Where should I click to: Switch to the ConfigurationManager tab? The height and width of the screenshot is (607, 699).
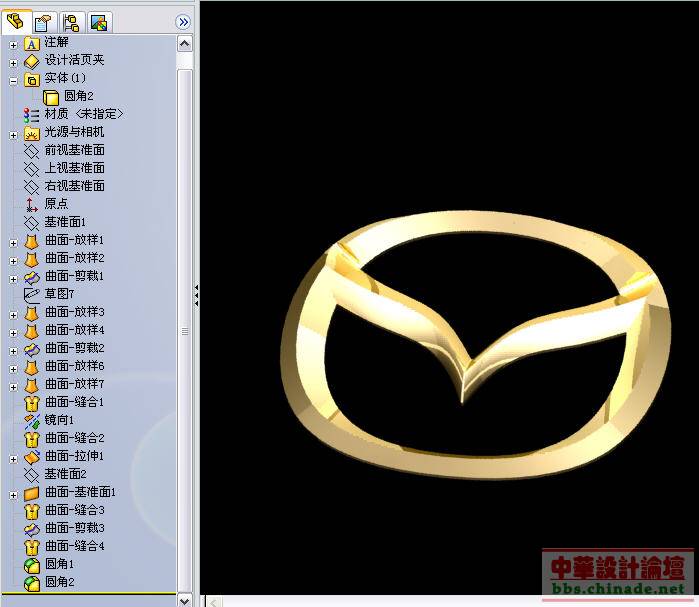point(71,22)
